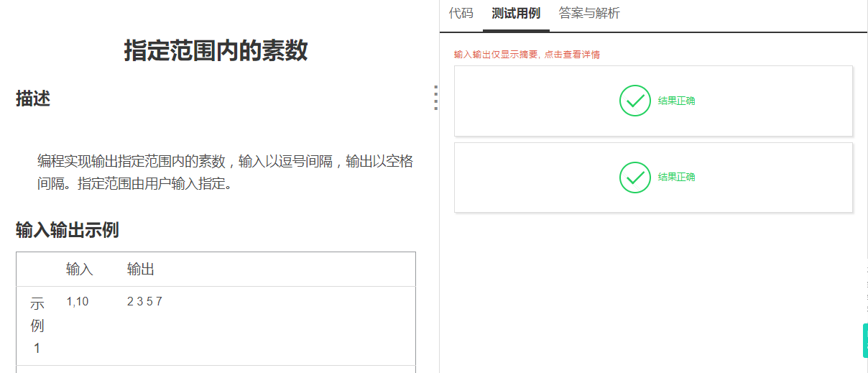Click the 结果正确 label in second card
Viewport: 868px width, 373px height.
point(677,178)
